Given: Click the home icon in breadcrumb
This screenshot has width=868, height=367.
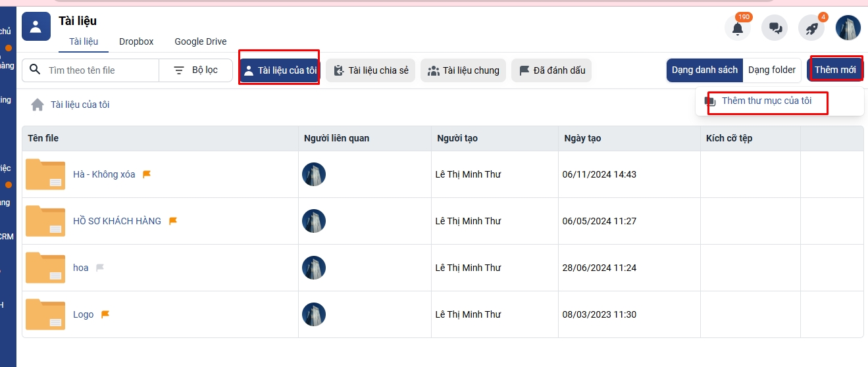Looking at the screenshot, I should coord(38,105).
